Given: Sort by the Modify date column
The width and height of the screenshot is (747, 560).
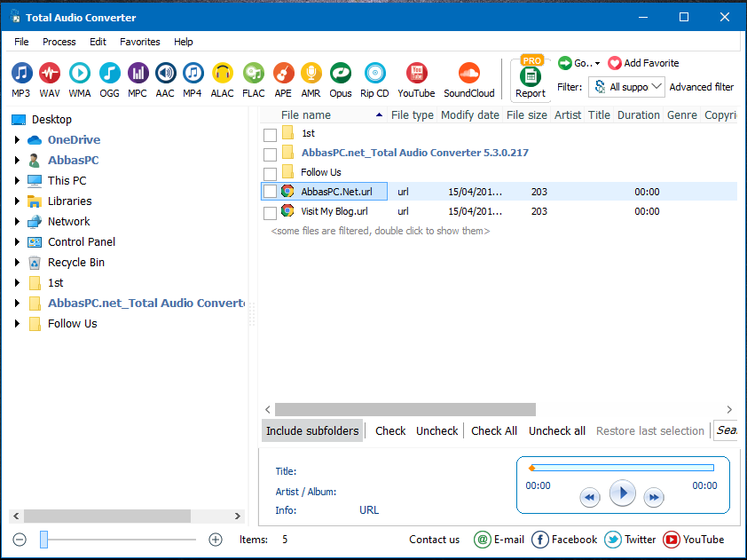Looking at the screenshot, I should [469, 114].
